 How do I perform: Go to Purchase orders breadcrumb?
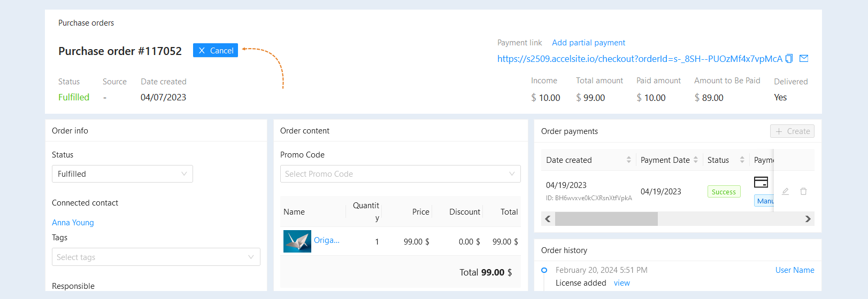pyautogui.click(x=86, y=23)
